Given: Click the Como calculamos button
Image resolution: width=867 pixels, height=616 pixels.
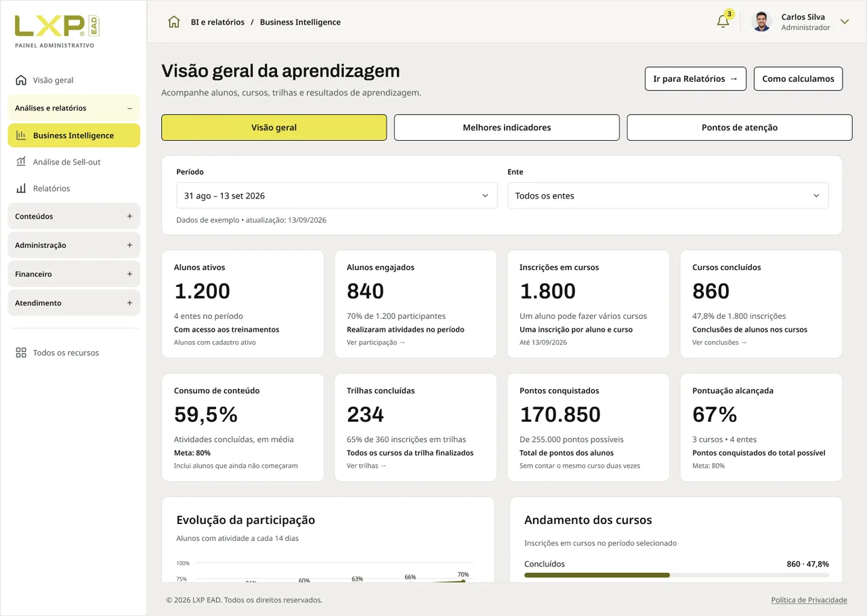Looking at the screenshot, I should coord(798,79).
